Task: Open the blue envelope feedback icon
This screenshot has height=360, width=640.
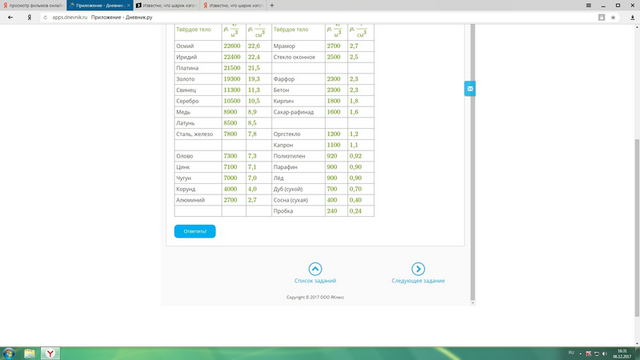Action: coord(470,89)
